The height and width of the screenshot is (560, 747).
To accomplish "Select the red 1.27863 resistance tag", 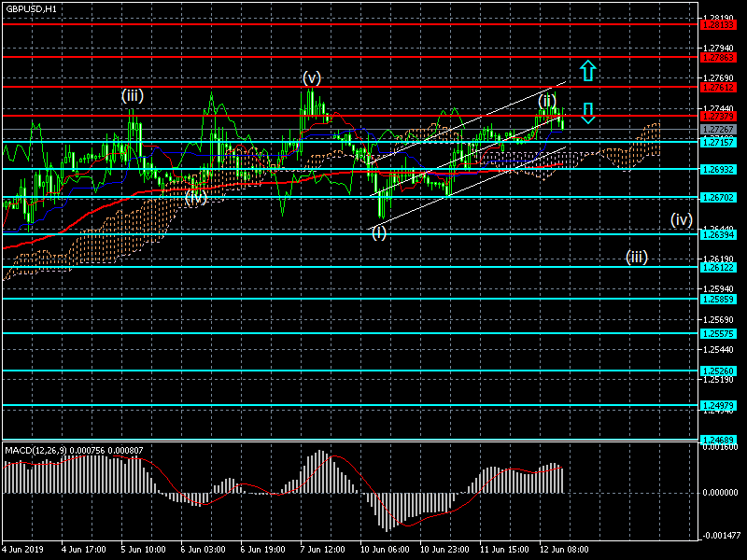I will tap(717, 57).
